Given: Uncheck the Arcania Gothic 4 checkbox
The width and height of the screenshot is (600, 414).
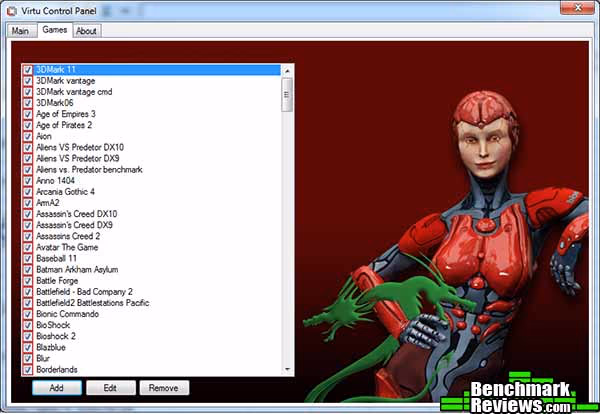Looking at the screenshot, I should 28,192.
